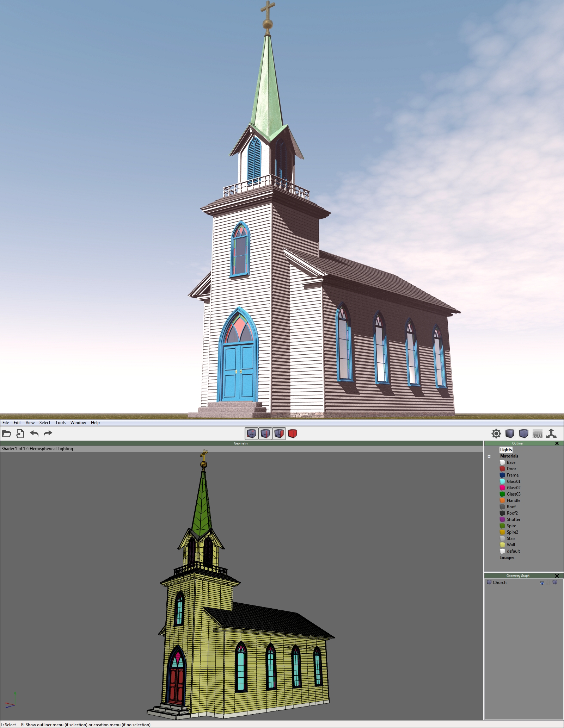Click the cyan Glass01 material cube

pos(502,481)
